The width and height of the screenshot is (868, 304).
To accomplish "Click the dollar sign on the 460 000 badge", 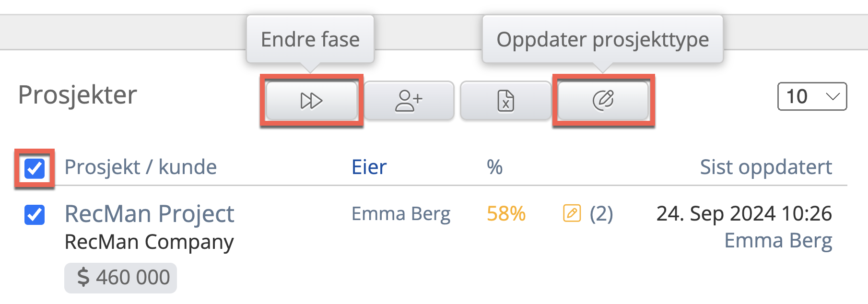I will 83,277.
